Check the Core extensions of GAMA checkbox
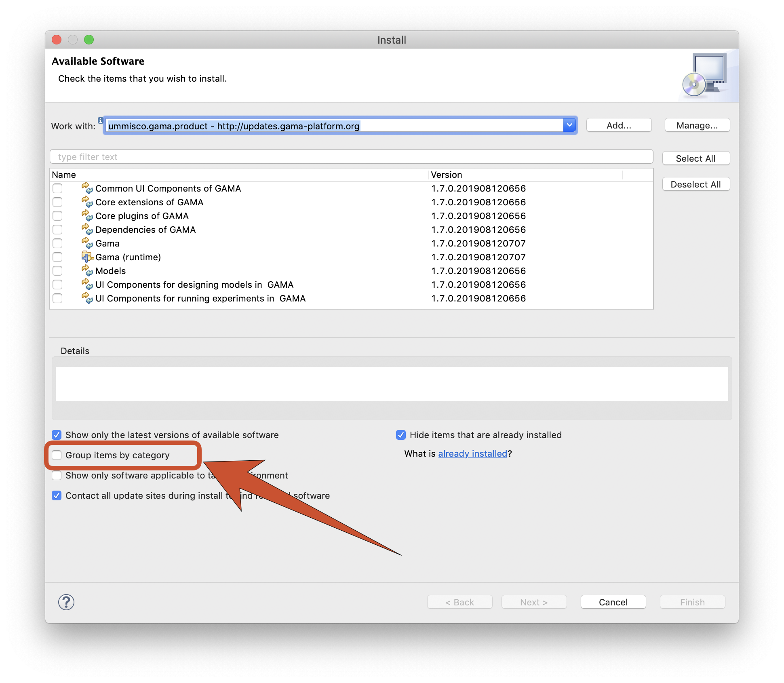This screenshot has height=683, width=784. coord(57,202)
